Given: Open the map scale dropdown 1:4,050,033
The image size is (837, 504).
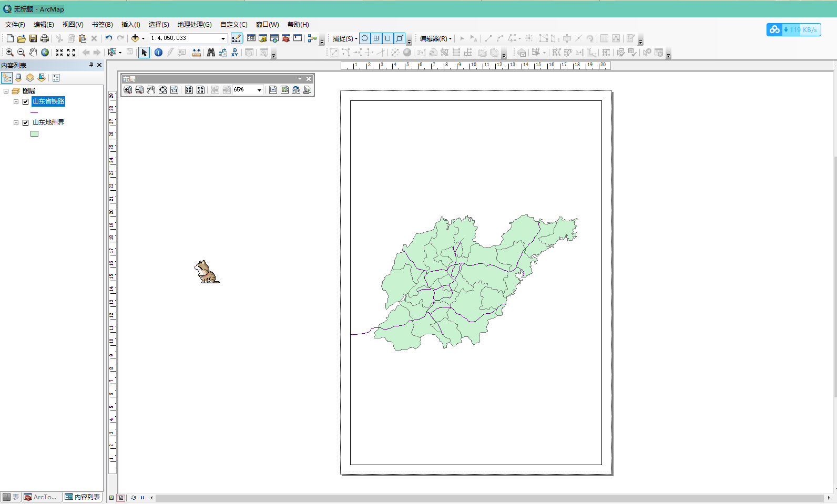Looking at the screenshot, I should tap(223, 38).
